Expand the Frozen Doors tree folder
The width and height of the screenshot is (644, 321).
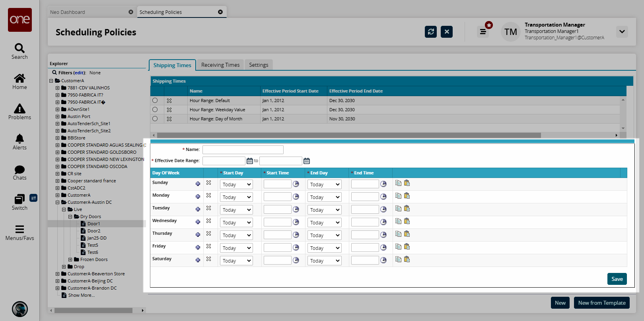(x=70, y=260)
